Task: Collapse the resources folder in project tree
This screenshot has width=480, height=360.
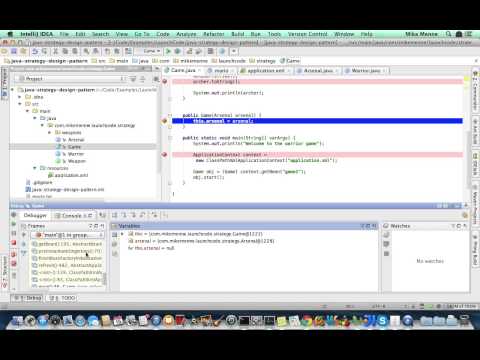Action: [35, 168]
